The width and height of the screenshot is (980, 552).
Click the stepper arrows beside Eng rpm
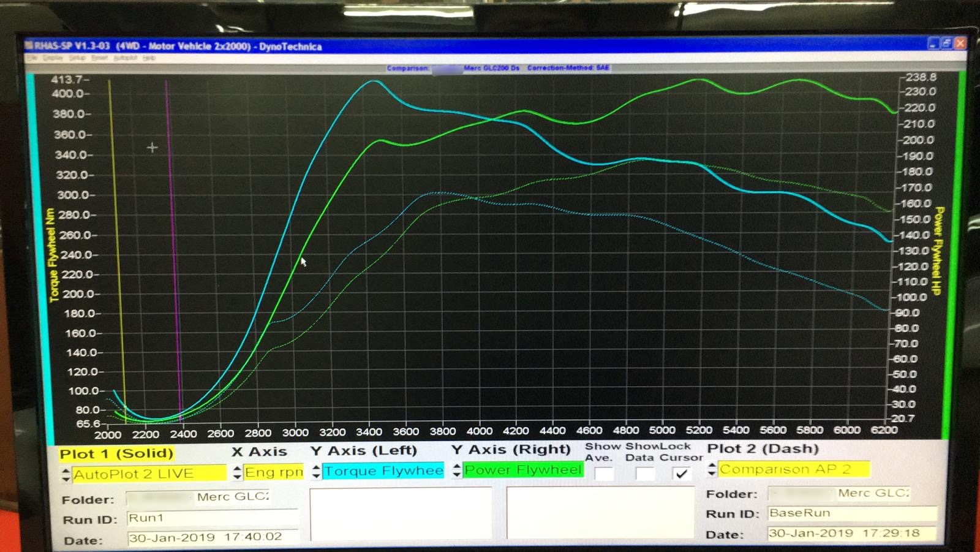click(x=238, y=472)
